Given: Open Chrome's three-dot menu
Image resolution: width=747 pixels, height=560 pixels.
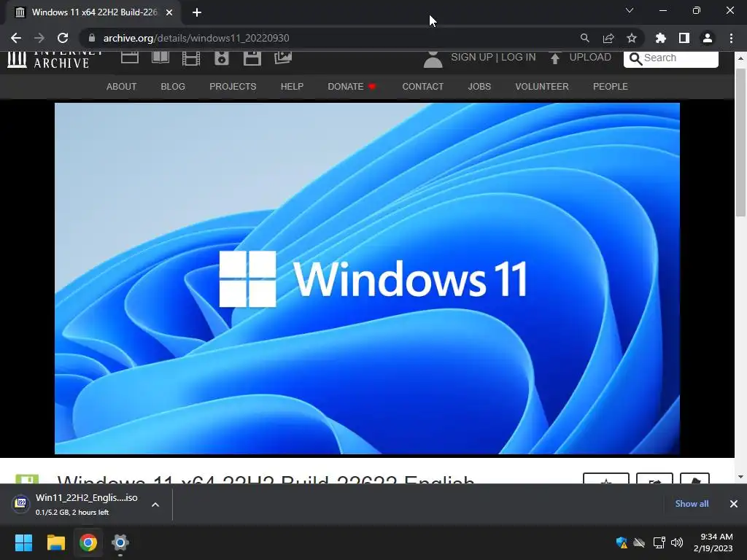Looking at the screenshot, I should point(731,38).
